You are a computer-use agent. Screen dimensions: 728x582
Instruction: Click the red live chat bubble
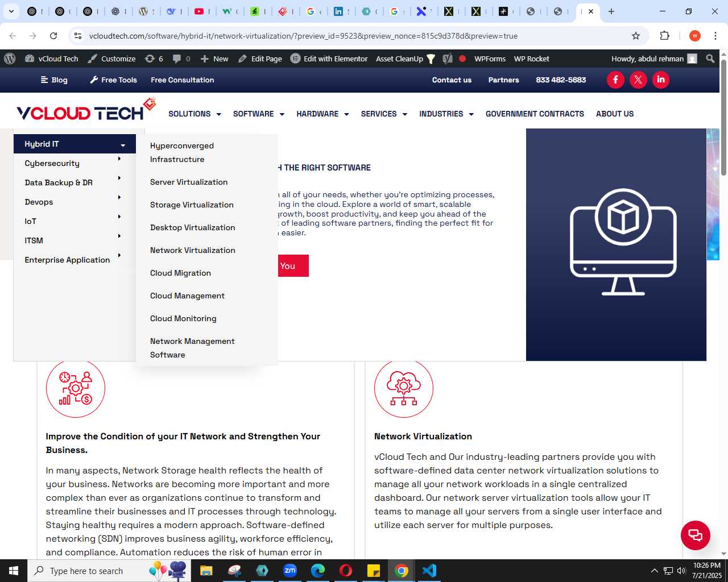pyautogui.click(x=696, y=535)
